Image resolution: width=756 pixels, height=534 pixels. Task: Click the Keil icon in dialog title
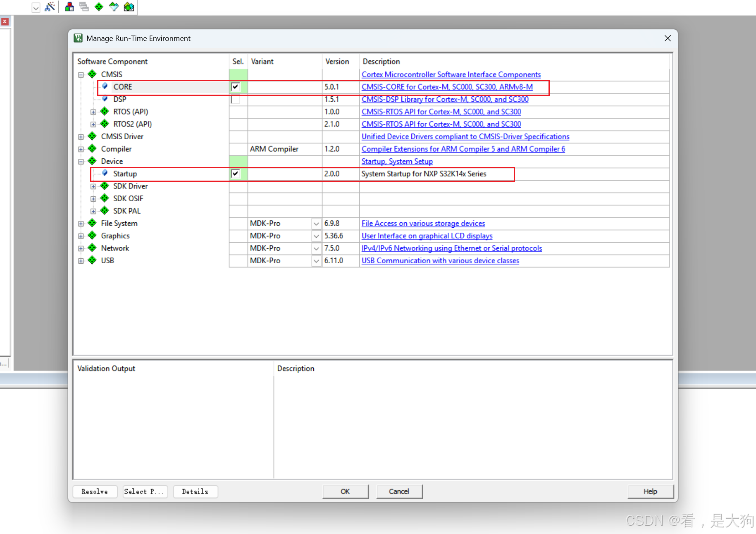pyautogui.click(x=78, y=38)
